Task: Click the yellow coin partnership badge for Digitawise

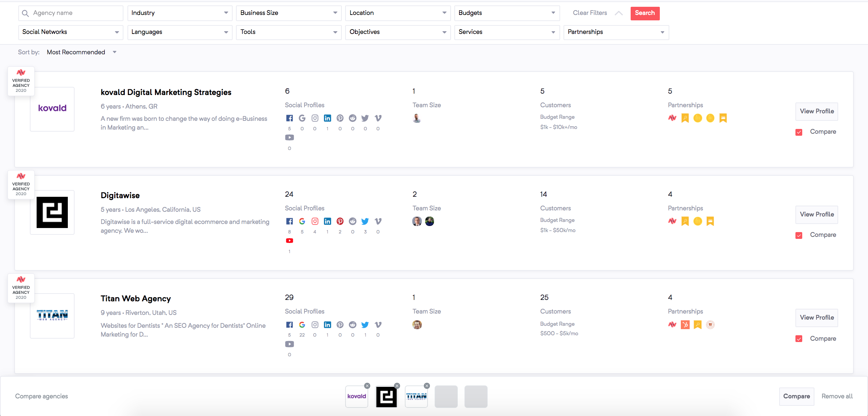Action: (x=698, y=221)
